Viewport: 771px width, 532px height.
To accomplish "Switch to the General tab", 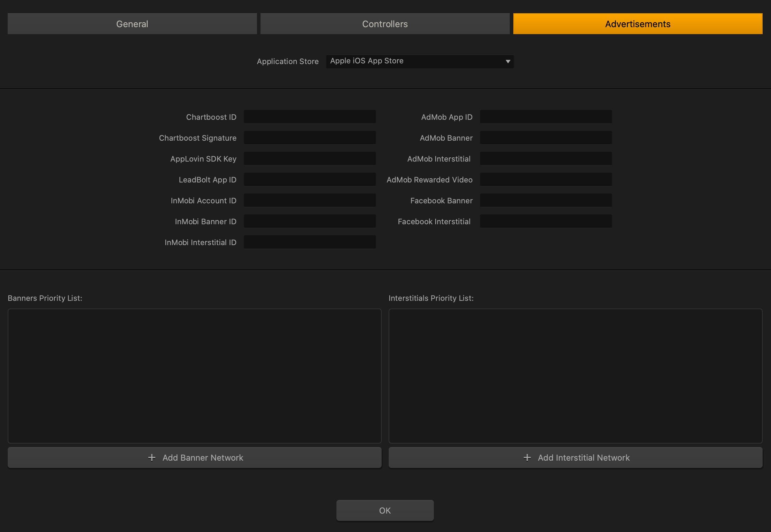I will (x=132, y=24).
